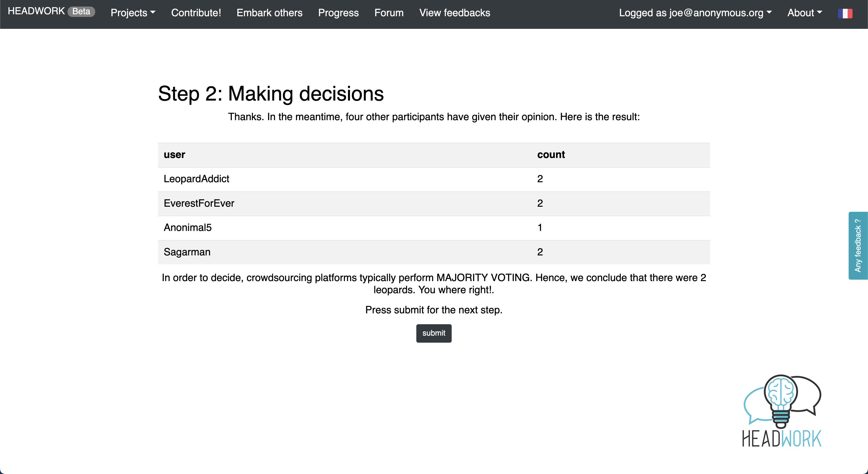
Task: Click the MAJORITY VOTING explanation paragraph
Action: 434,284
